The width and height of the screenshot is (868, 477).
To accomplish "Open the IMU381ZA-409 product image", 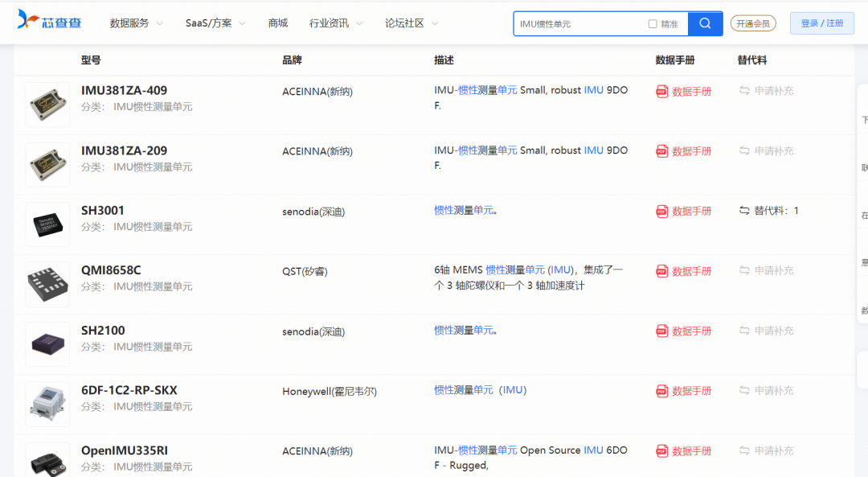I will [47, 104].
